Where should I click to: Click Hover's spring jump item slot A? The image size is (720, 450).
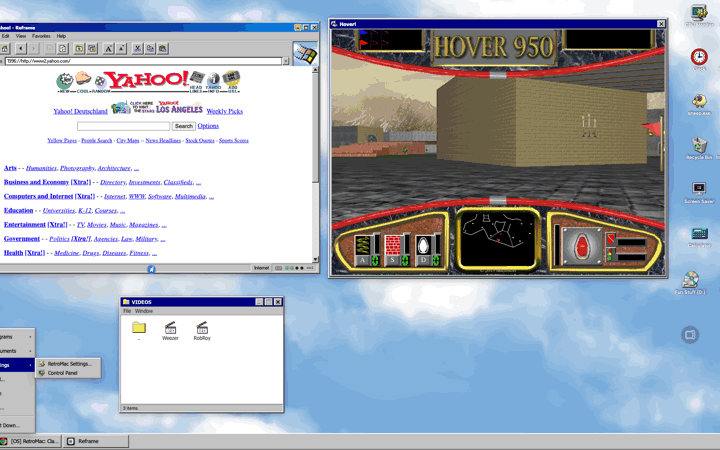(x=367, y=250)
